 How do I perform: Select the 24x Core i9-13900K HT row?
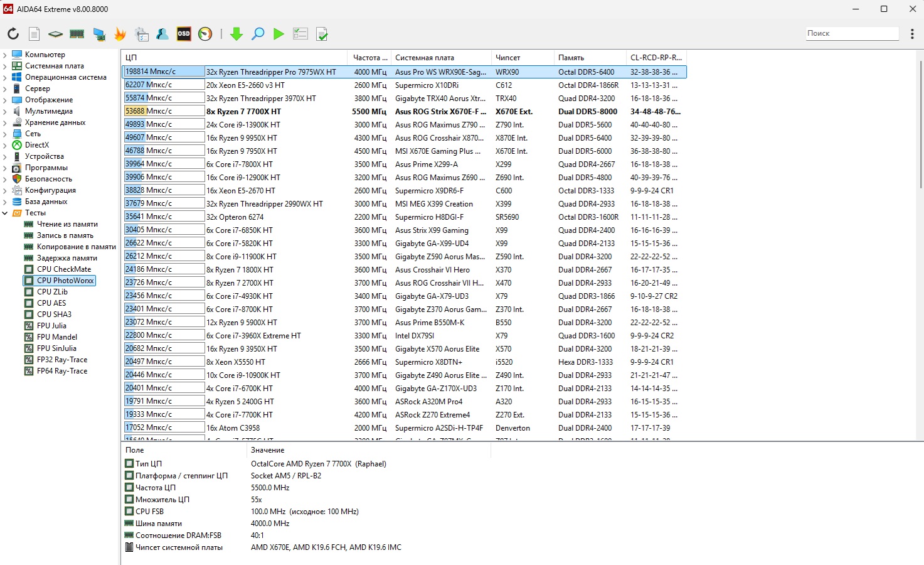404,125
